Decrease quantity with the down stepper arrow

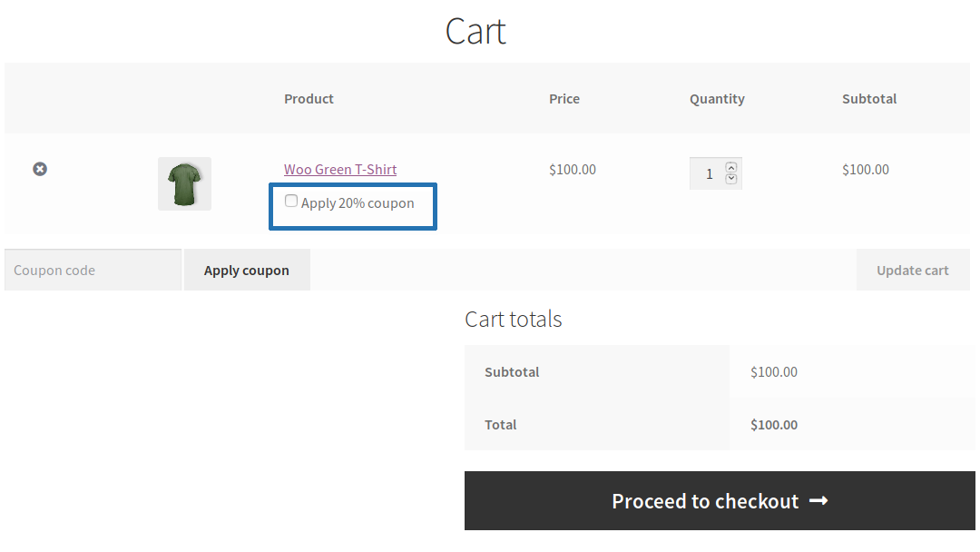tap(730, 179)
